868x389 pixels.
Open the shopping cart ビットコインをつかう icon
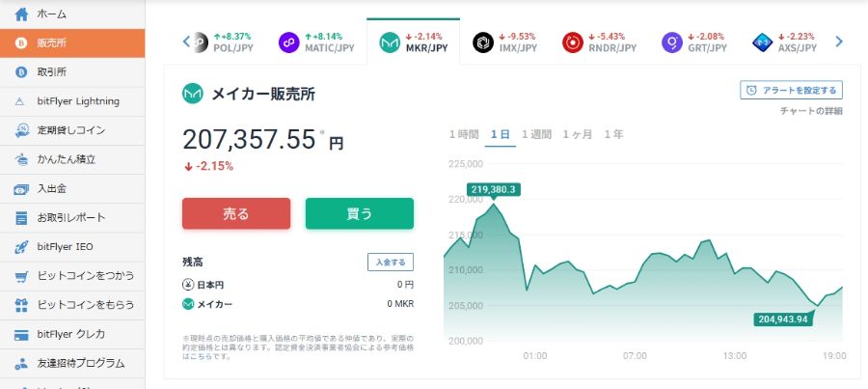(21, 276)
